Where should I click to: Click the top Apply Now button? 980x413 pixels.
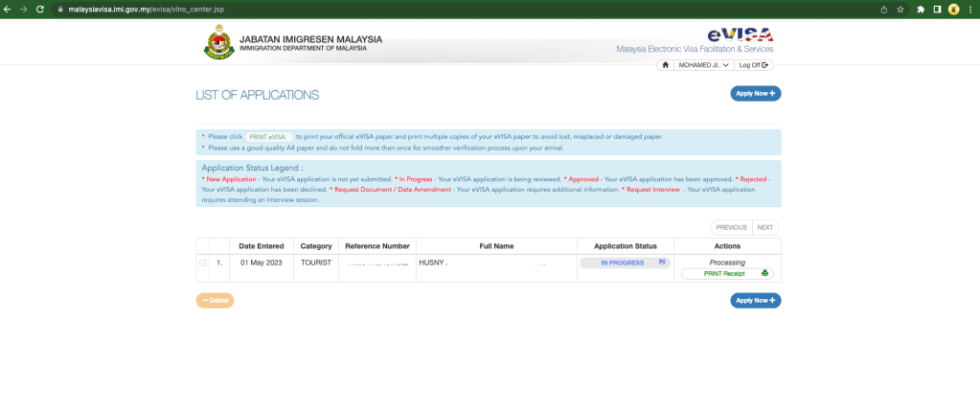click(x=756, y=94)
